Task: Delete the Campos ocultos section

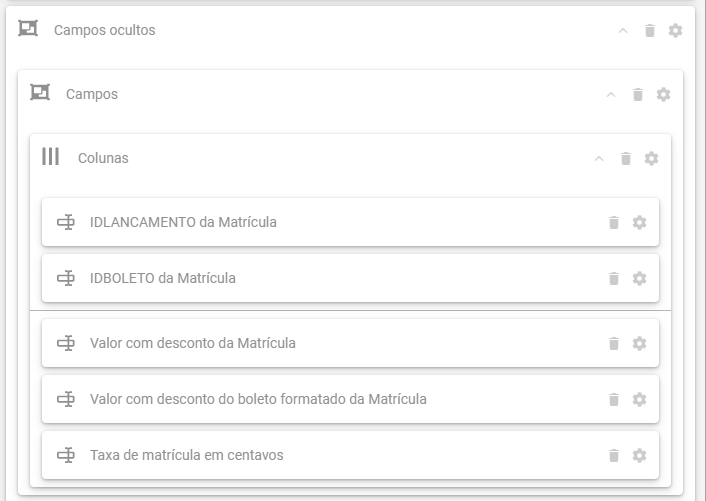Action: pos(650,31)
